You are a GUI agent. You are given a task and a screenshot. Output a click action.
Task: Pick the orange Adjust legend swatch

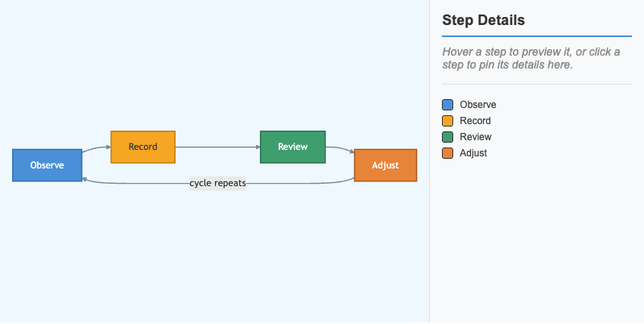(448, 153)
